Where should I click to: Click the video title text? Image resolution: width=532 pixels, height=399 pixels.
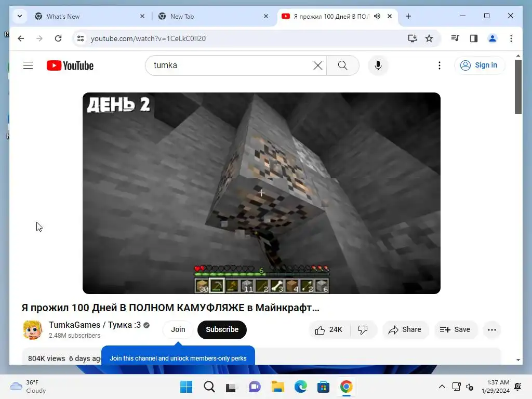[170, 308]
